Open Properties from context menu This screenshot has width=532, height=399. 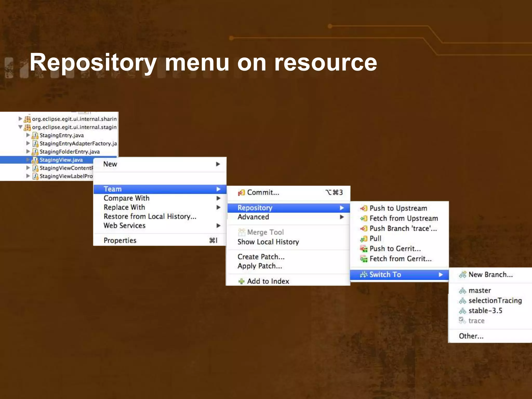click(x=160, y=241)
